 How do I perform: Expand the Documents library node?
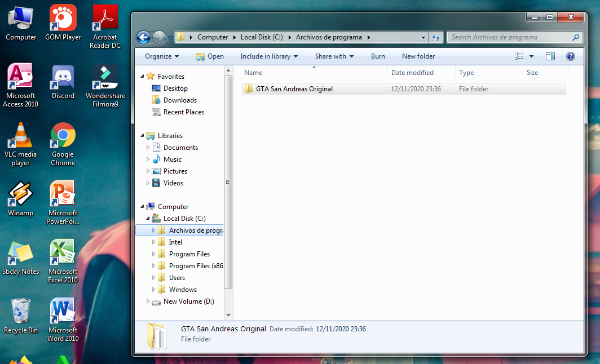point(148,148)
